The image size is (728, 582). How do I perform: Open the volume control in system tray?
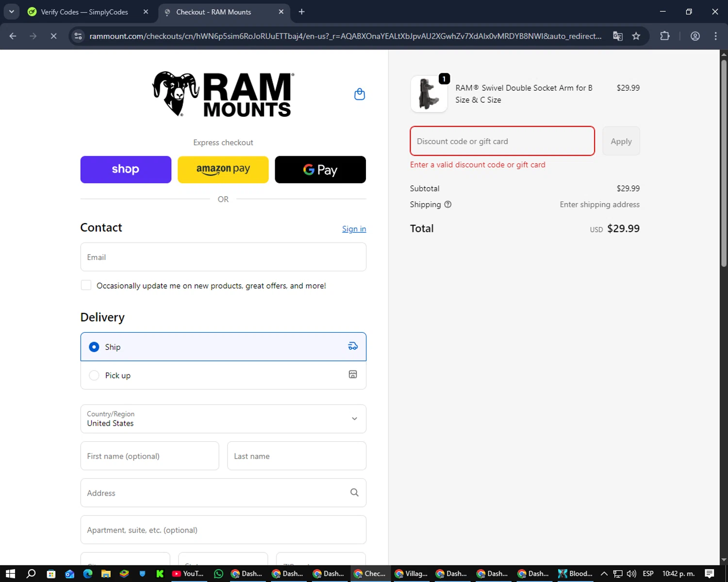coord(631,574)
